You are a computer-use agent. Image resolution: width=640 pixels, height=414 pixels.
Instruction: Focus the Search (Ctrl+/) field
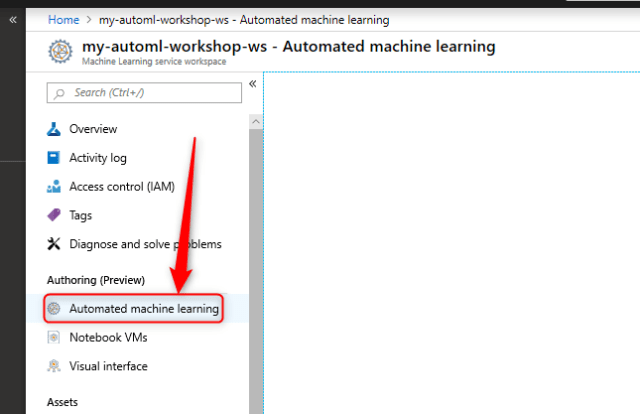coord(144,93)
